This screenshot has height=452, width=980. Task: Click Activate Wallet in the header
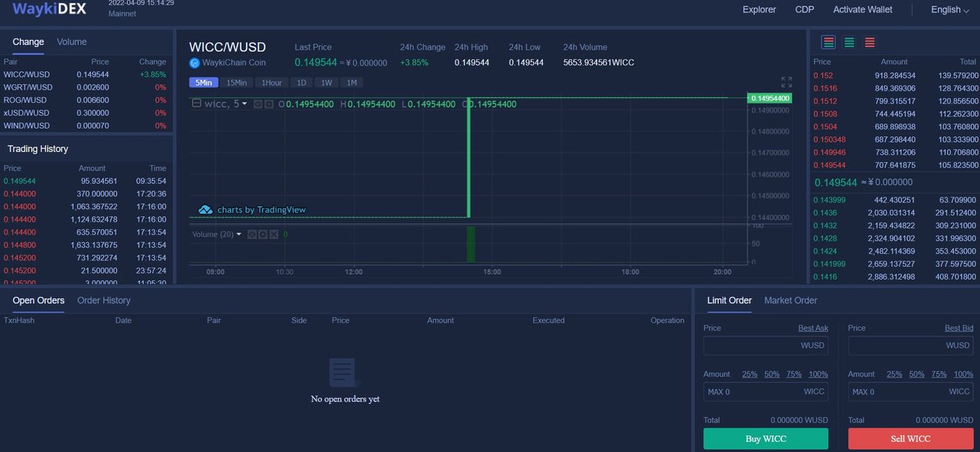coord(863,10)
